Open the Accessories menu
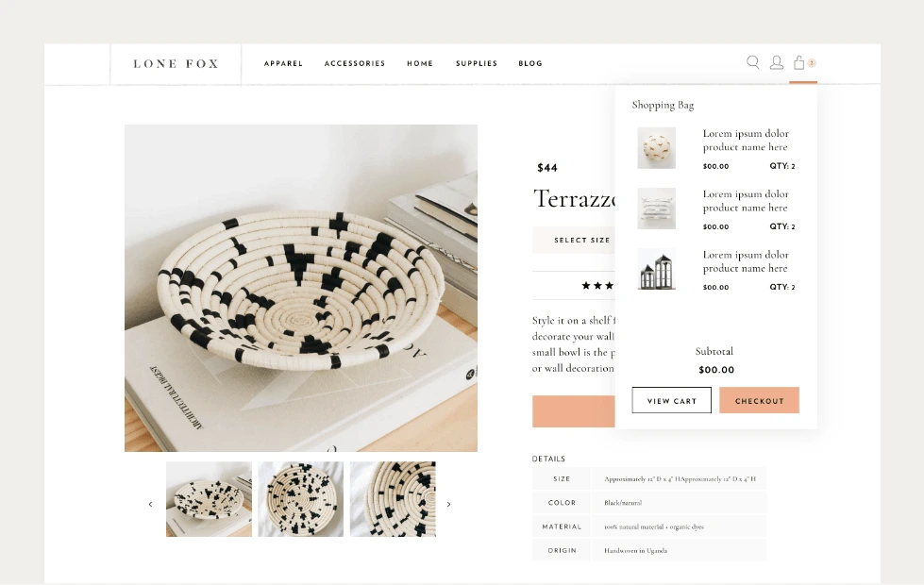924x585 pixels. tap(355, 63)
